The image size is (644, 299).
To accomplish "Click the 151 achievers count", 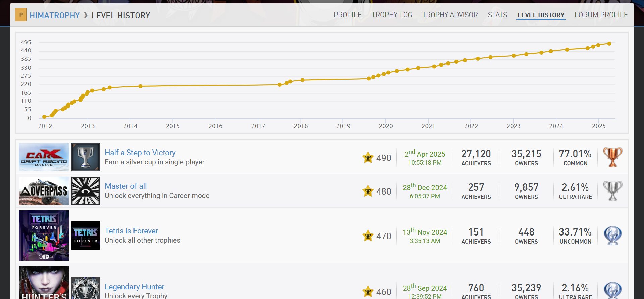I will [476, 232].
